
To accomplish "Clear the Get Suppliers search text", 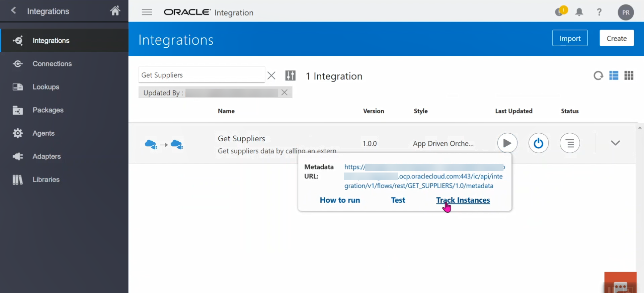I will tap(271, 76).
